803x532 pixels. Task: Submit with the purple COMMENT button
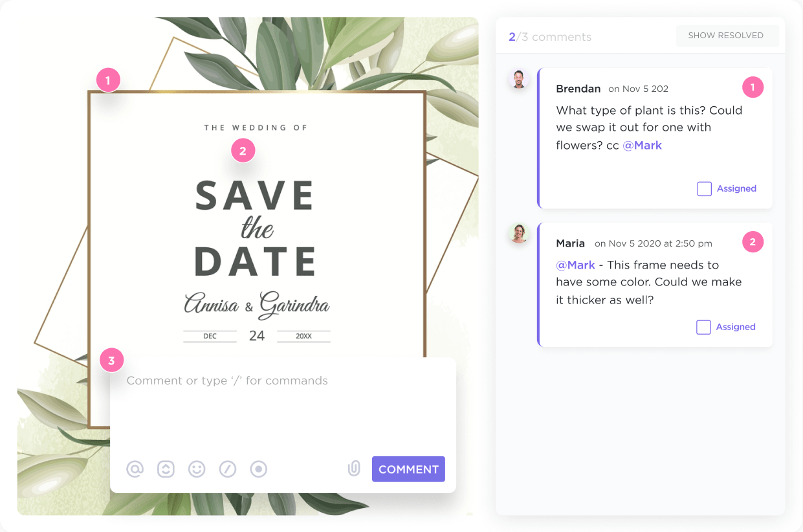point(408,469)
